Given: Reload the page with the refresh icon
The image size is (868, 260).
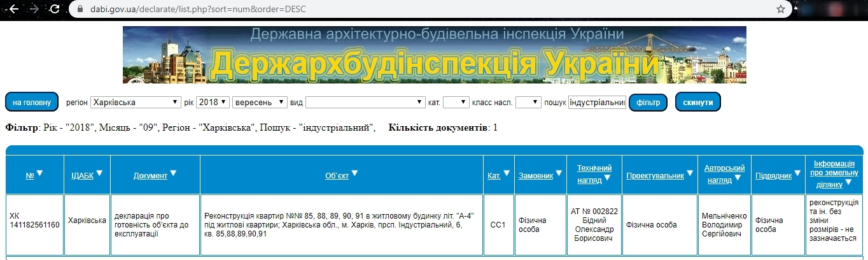Looking at the screenshot, I should [x=55, y=9].
